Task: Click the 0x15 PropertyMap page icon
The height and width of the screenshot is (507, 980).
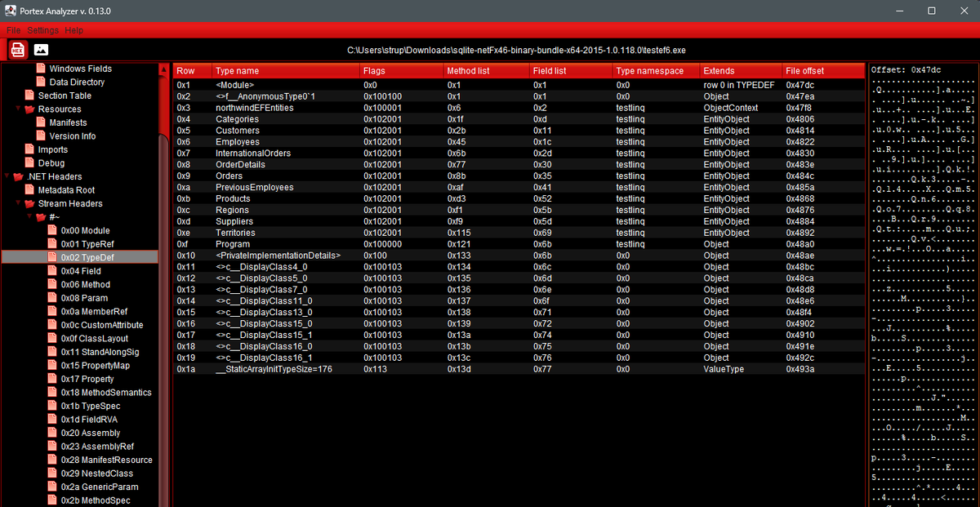Action: (53, 365)
